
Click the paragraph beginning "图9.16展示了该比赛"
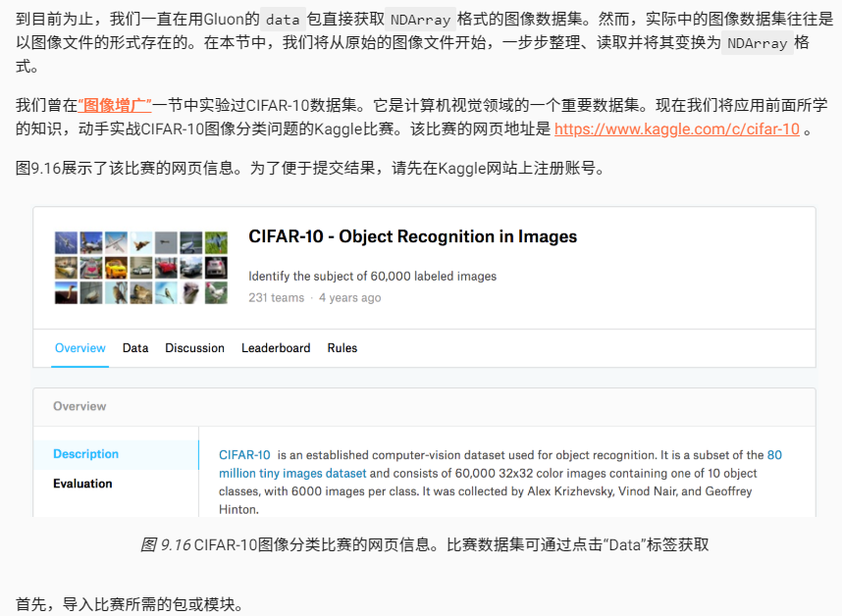(310, 168)
